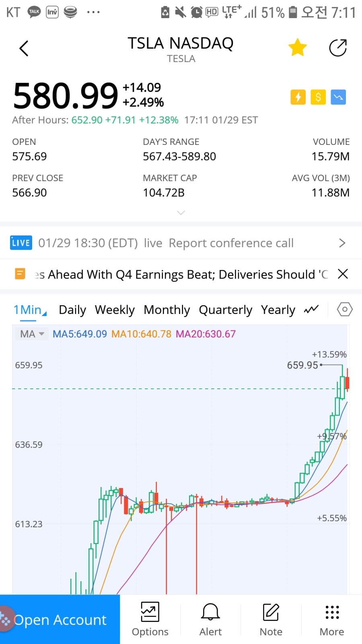Open the Note editor
The image size is (362, 644).
point(271,619)
